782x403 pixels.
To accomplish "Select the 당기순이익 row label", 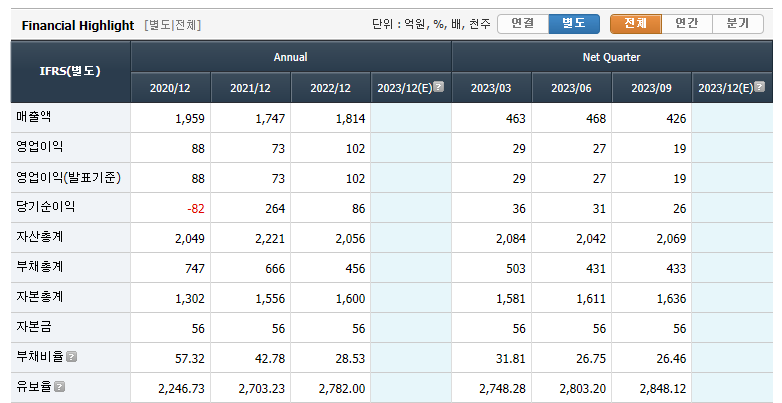I will click(45, 207).
